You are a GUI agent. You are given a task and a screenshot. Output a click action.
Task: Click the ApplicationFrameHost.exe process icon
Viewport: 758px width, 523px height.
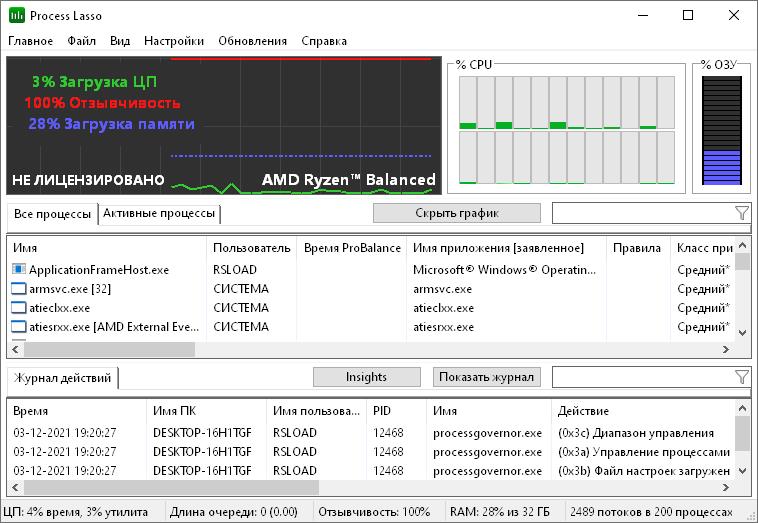tap(19, 270)
